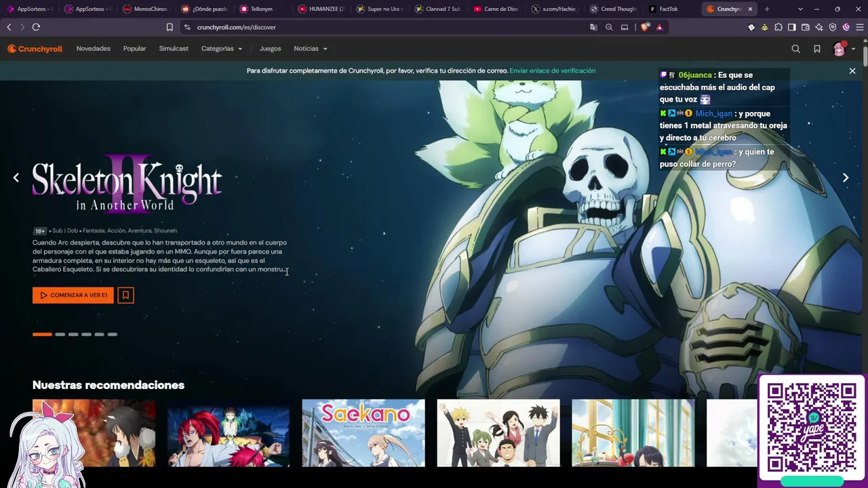Open the Saekano recommendation thumbnail
Viewport: 868px width, 488px height.
[x=363, y=433]
